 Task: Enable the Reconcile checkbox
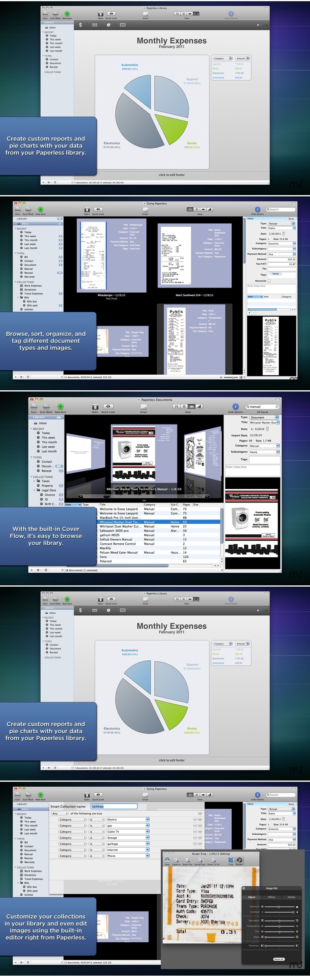tap(269, 281)
